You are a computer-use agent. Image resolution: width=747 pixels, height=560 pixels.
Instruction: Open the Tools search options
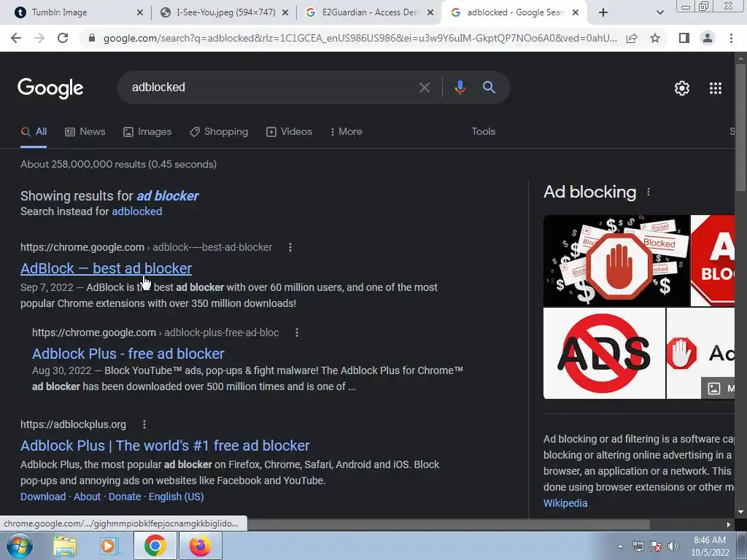(x=483, y=131)
